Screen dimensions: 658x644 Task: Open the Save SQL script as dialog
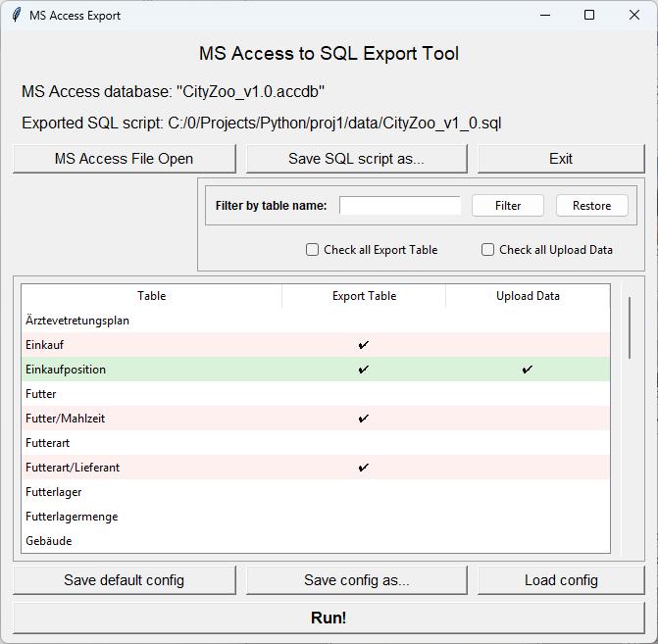356,159
